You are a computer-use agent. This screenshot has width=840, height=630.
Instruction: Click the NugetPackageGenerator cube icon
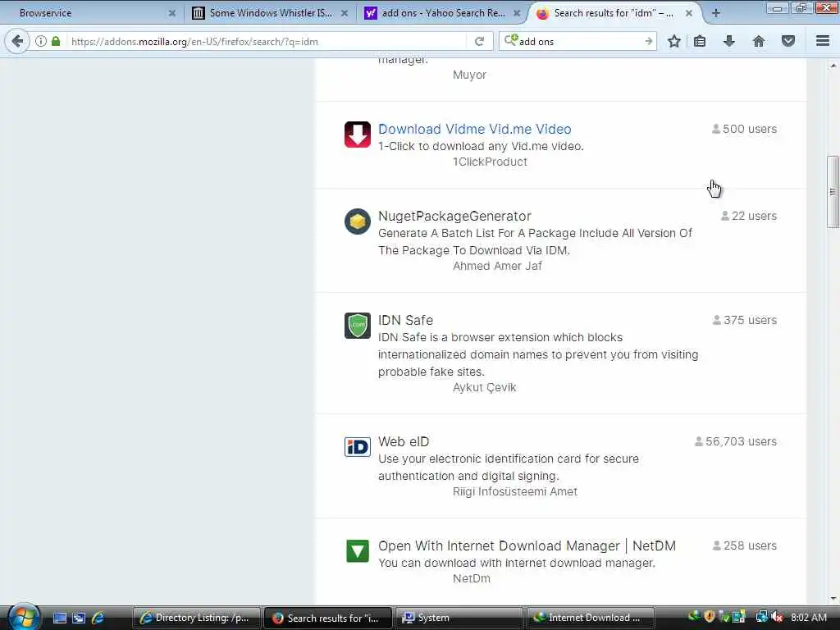[358, 221]
